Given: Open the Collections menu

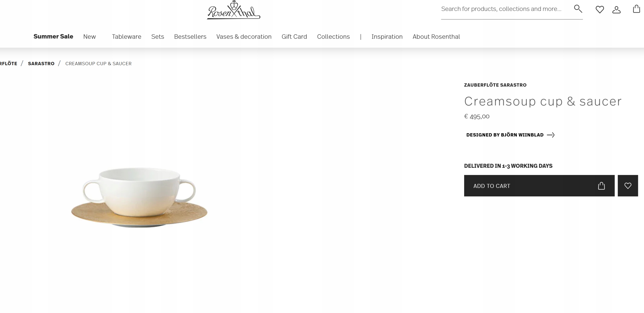Looking at the screenshot, I should point(333,37).
